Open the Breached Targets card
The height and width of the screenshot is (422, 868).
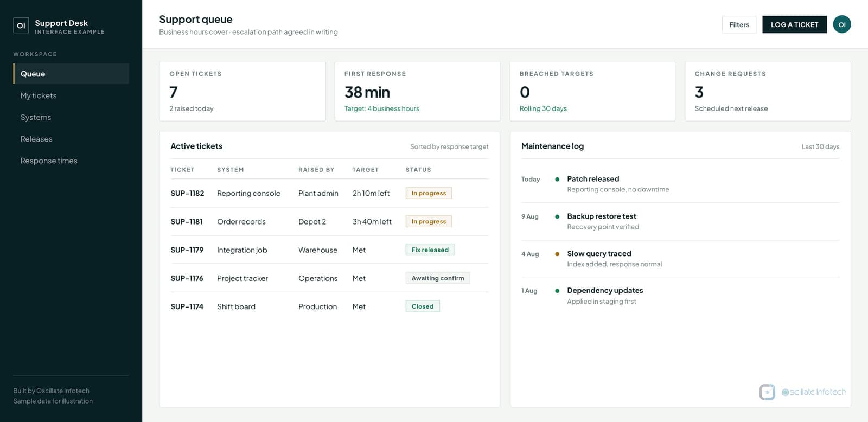(x=592, y=91)
